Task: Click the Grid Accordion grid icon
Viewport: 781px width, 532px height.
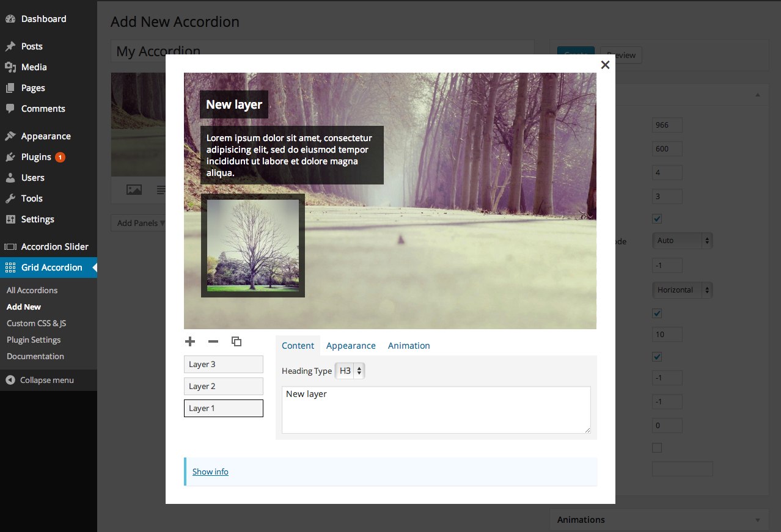Action: click(10, 268)
